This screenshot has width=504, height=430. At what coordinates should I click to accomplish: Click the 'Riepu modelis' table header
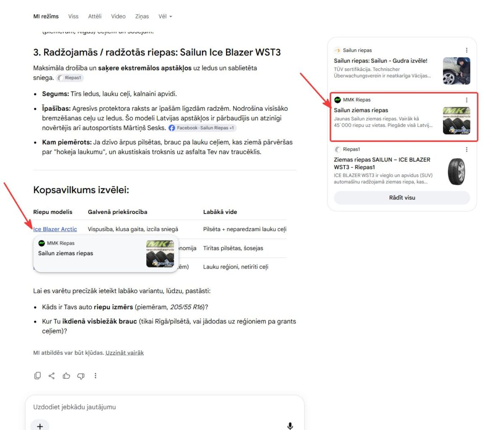(x=53, y=212)
